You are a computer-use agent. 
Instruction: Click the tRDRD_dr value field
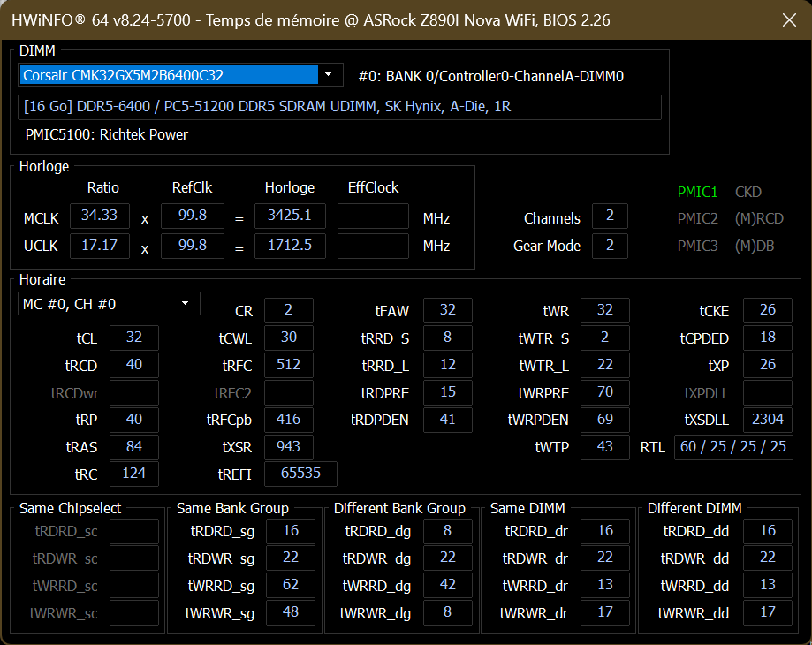tap(605, 531)
